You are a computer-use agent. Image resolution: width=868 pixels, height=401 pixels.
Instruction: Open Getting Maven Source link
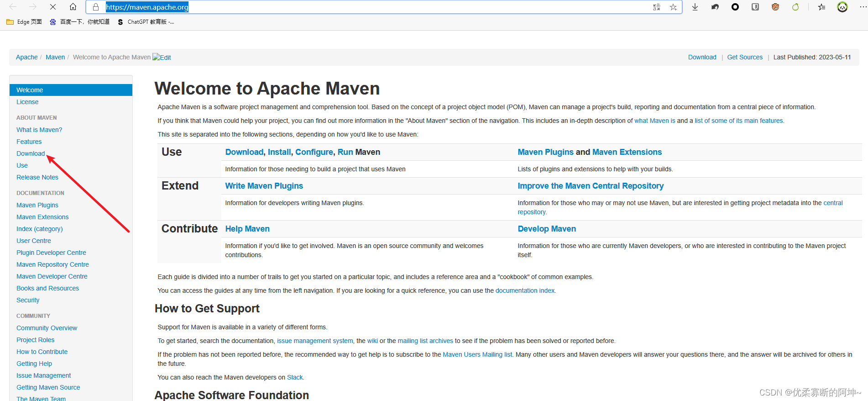(x=48, y=387)
